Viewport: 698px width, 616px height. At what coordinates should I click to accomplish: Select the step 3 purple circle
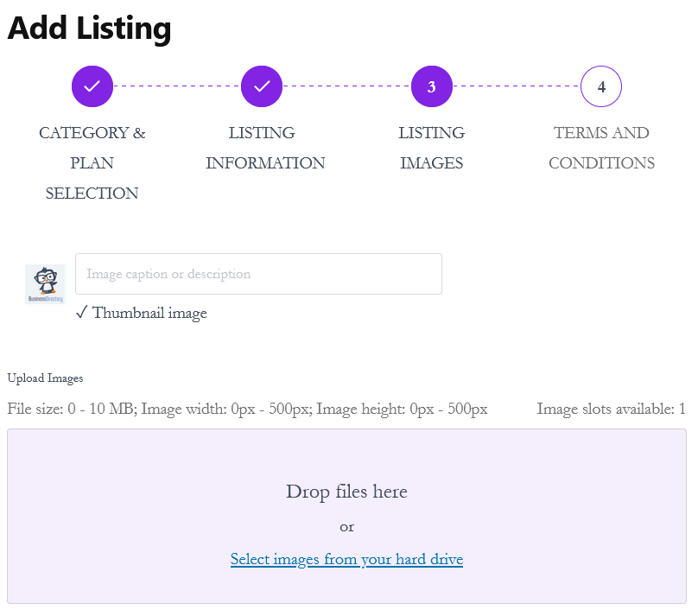(x=431, y=86)
